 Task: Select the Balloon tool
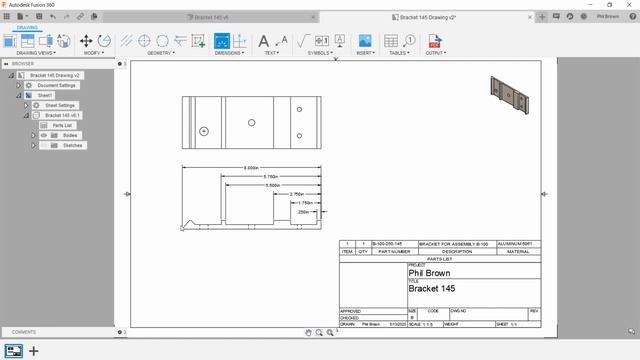tap(409, 41)
